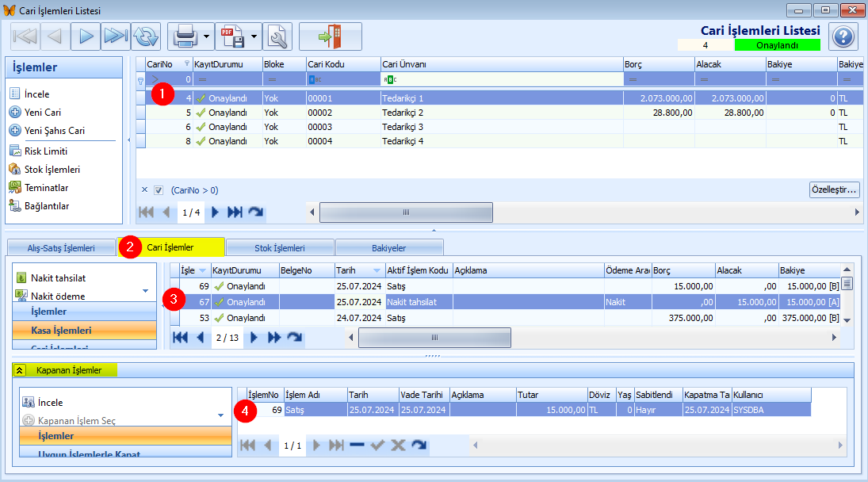
Task: Open Risk Limiti
Action: [x=45, y=151]
